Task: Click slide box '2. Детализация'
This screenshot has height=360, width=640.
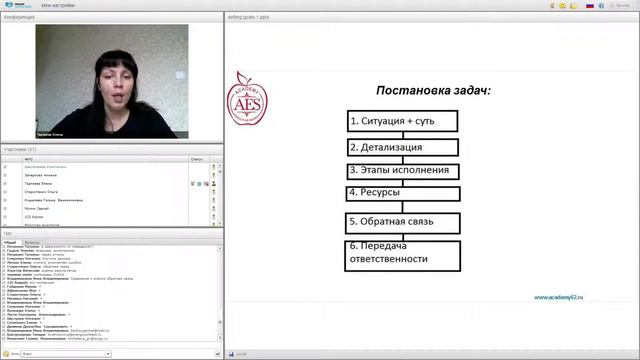Action: [403, 147]
